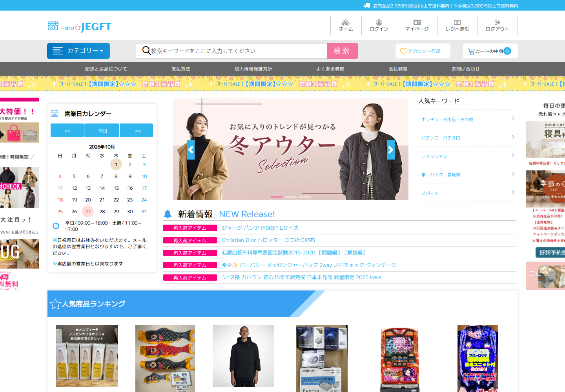Screen dimensions: 565x392
Task: Open the メルヴィータ アルガンオイル product thumbnail
Action: pos(87,356)
